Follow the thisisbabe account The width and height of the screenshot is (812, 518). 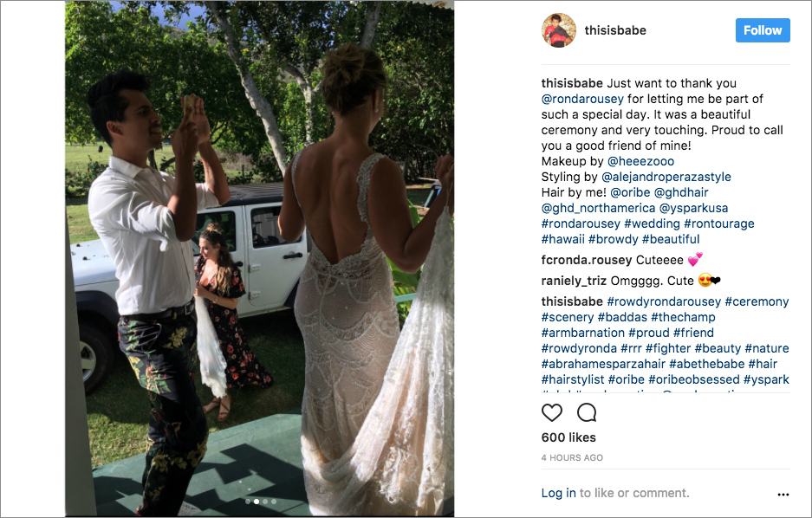pos(763,30)
